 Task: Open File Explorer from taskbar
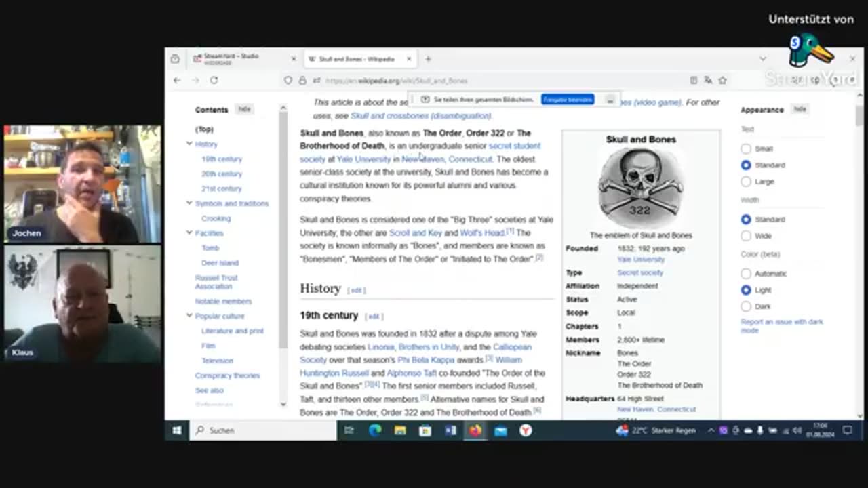coord(400,430)
